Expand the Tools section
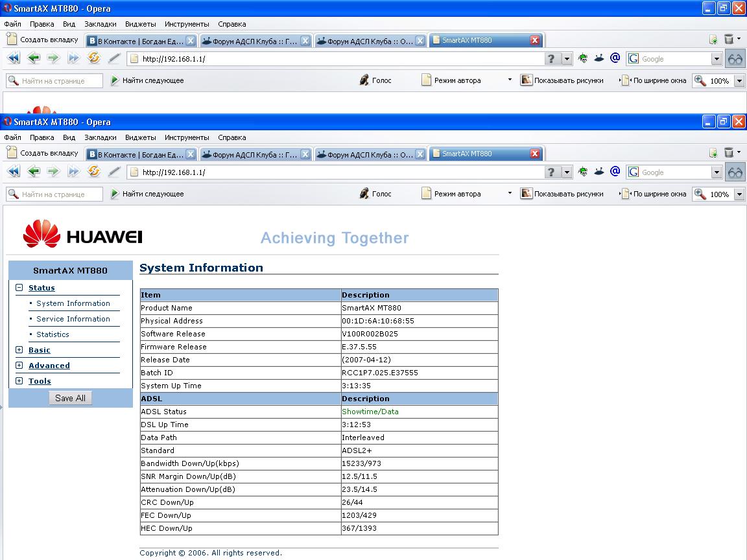The width and height of the screenshot is (747, 560). click(19, 380)
